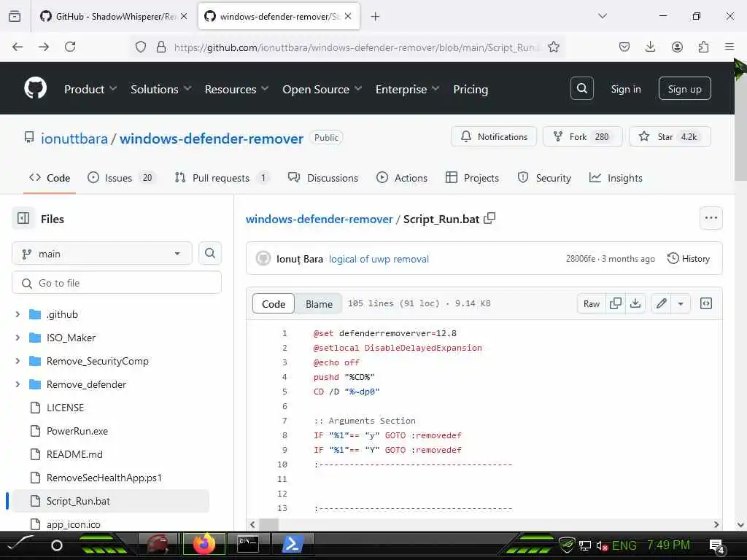This screenshot has width=747, height=560.
Task: Save page to Pocket icon
Action: [x=624, y=47]
